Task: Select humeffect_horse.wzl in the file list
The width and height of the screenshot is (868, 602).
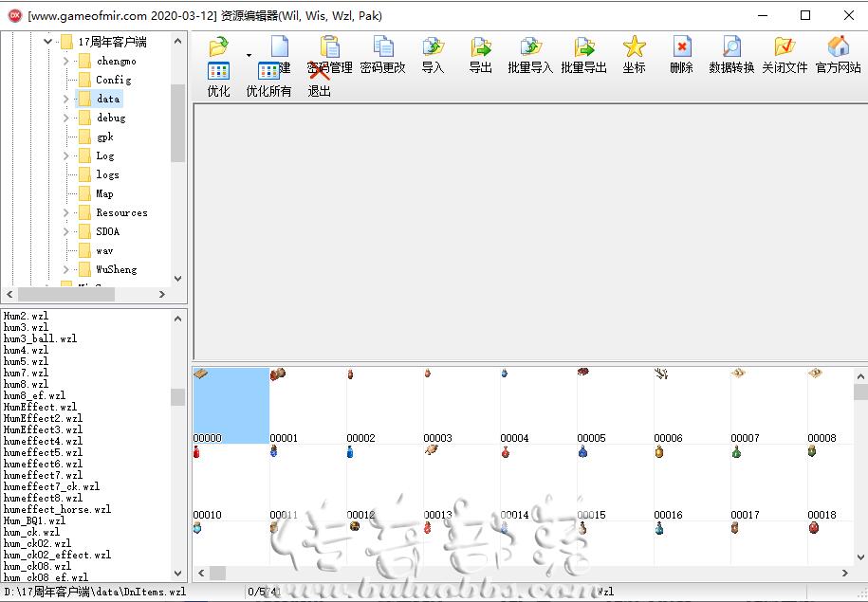Action: [57, 509]
